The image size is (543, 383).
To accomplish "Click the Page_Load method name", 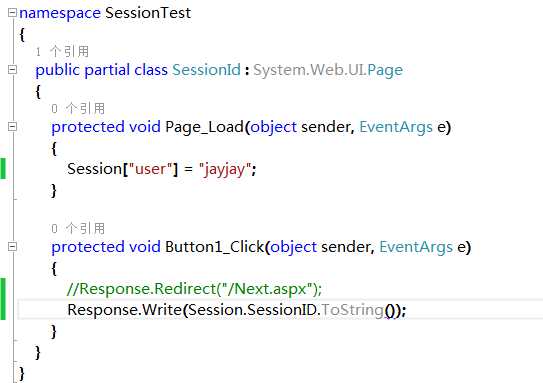I will point(204,127).
